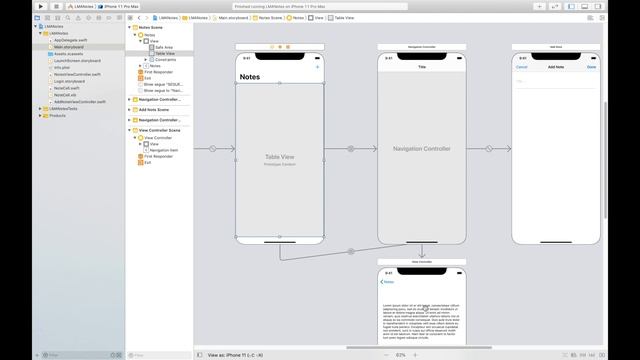Select Main.storyboard in the navigator
The width and height of the screenshot is (640, 360).
(x=68, y=47)
